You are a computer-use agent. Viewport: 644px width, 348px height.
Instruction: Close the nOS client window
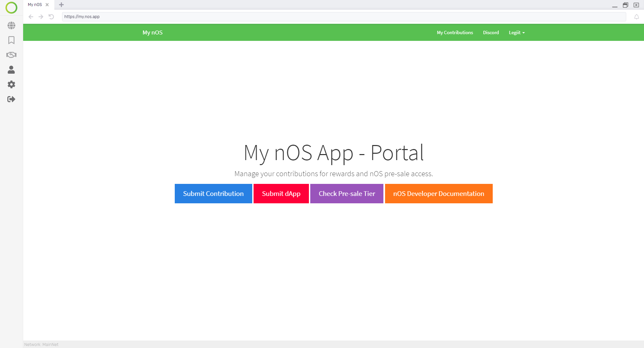tap(636, 5)
